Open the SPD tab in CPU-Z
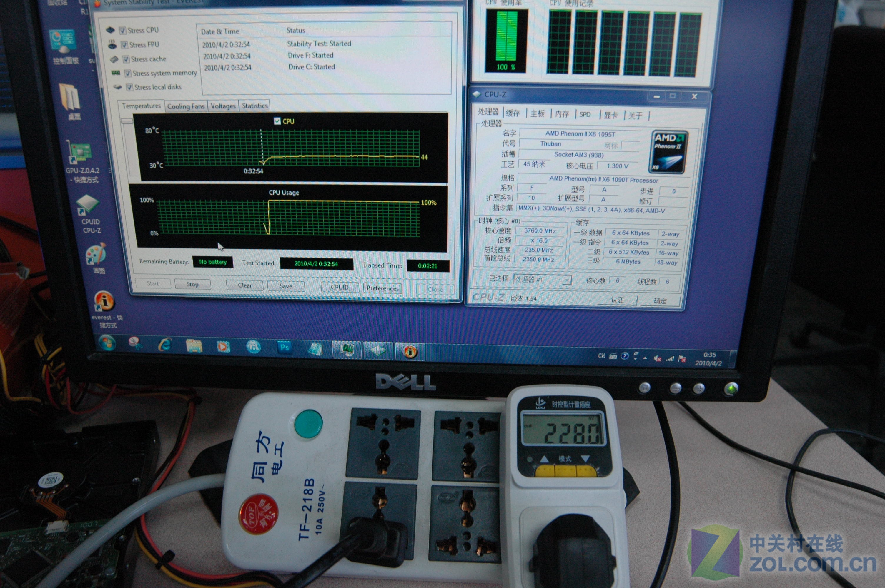This screenshot has width=885, height=588. (585, 114)
